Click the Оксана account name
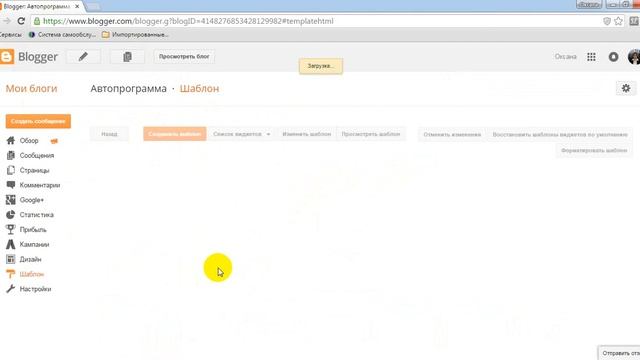640x360 pixels. pos(565,57)
